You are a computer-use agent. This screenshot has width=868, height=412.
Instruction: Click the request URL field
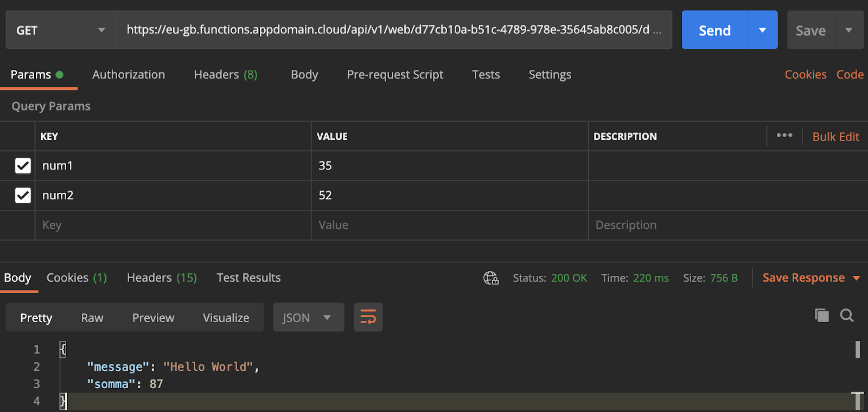coord(394,30)
